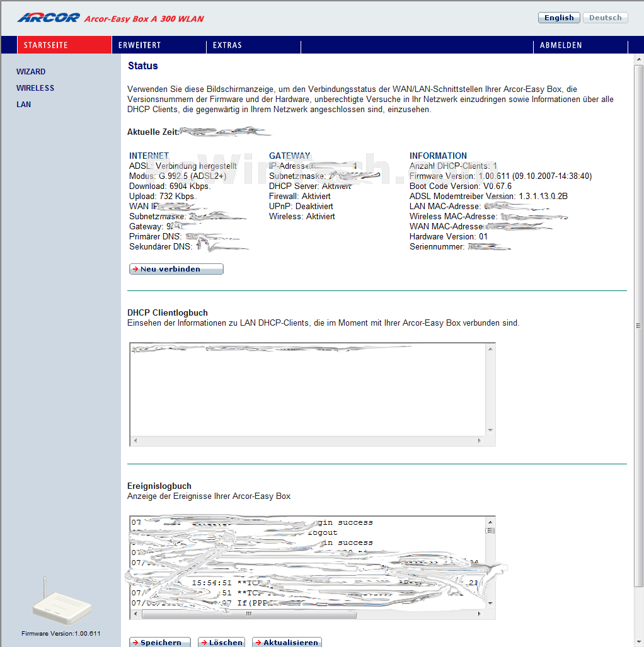This screenshot has width=644, height=647.
Task: Click event log scroll up arrow
Action: coord(490,522)
